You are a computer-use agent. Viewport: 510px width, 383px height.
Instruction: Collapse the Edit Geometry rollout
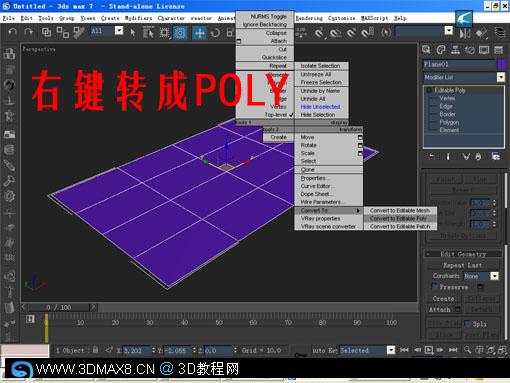[x=463, y=254]
